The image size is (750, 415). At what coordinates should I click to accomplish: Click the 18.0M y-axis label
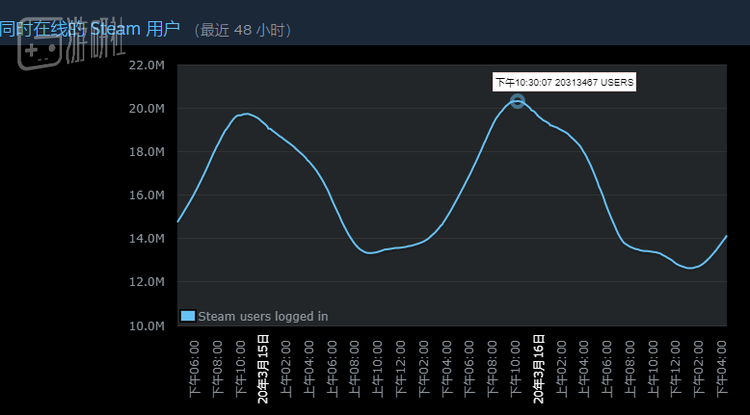(146, 152)
